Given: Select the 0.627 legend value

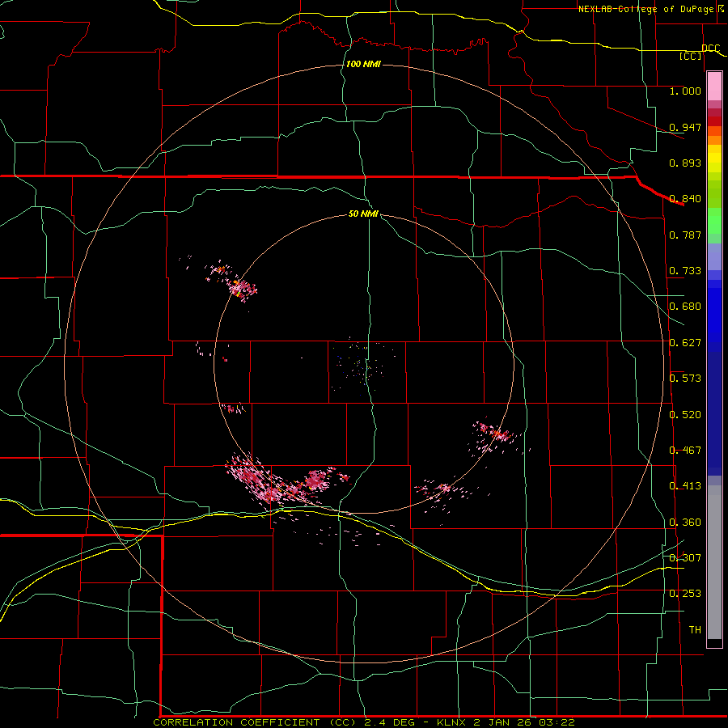Looking at the screenshot, I should pos(685,343).
